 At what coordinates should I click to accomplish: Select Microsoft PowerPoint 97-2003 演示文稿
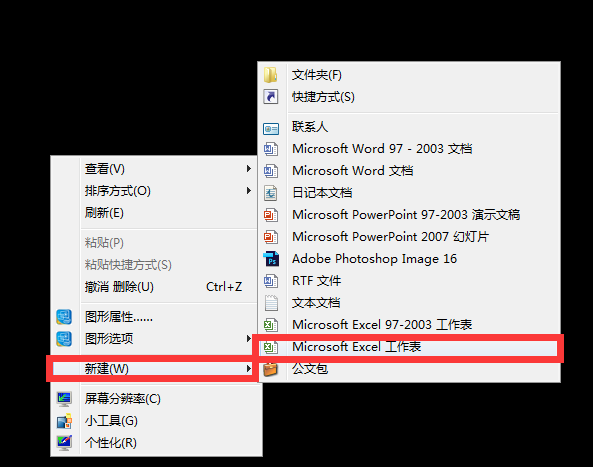pyautogui.click(x=409, y=215)
